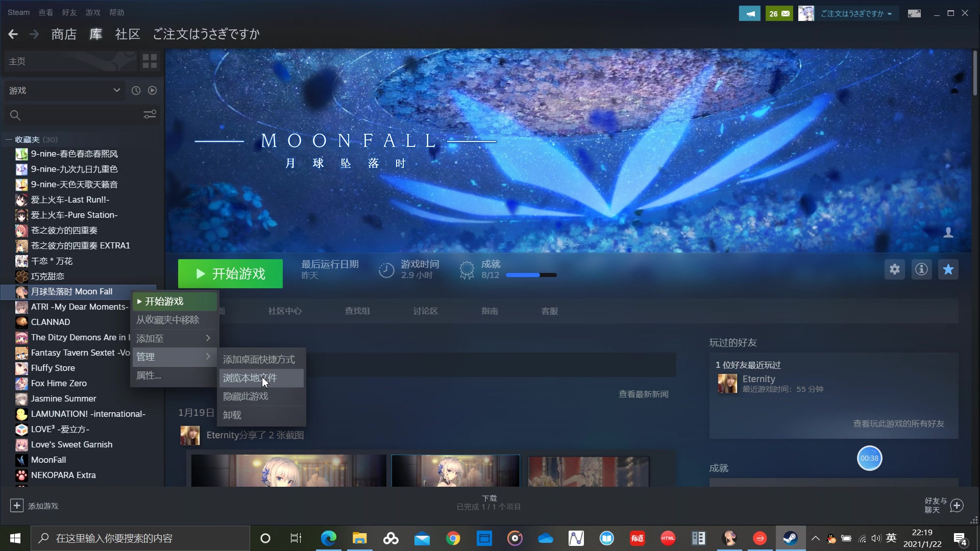Select 浏览本地文件

click(x=261, y=378)
